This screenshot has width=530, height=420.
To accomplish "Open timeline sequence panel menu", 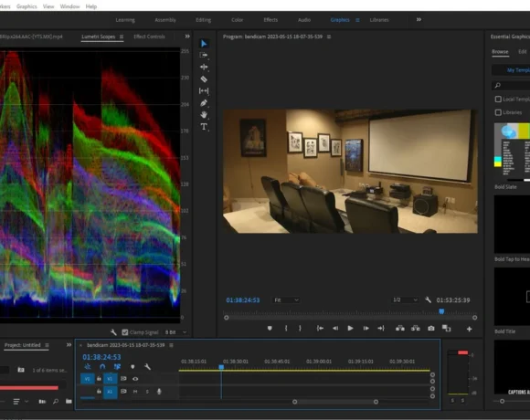I will click(x=171, y=345).
